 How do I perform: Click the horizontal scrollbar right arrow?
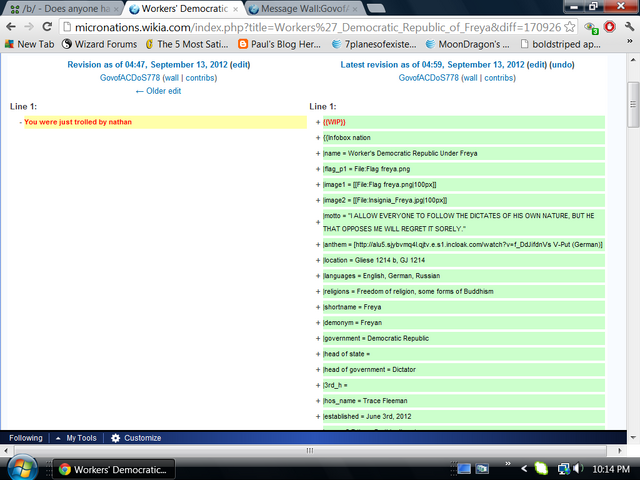coord(620,451)
